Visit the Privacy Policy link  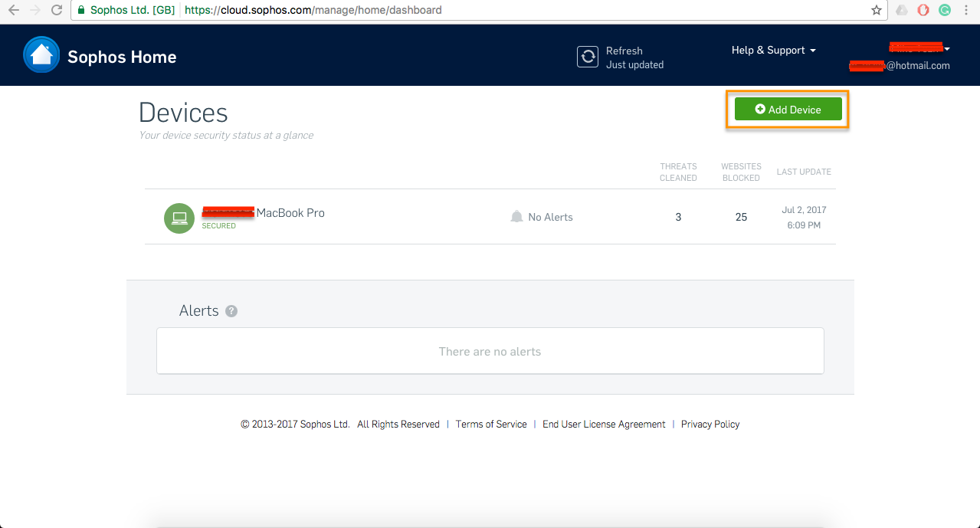coord(710,425)
